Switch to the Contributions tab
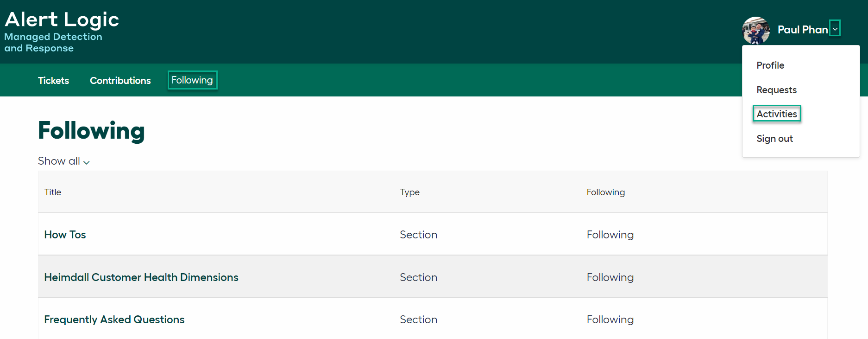 [x=120, y=81]
